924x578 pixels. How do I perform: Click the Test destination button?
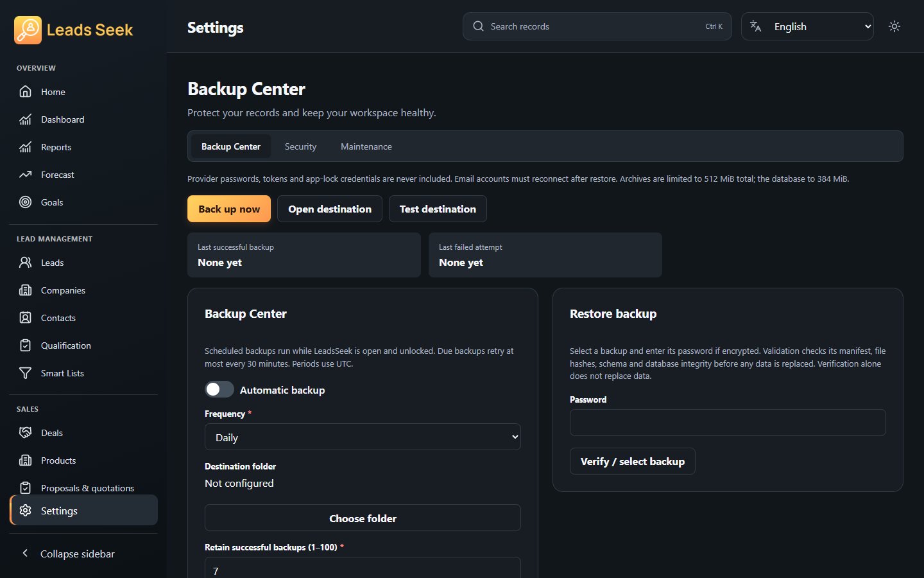click(438, 209)
